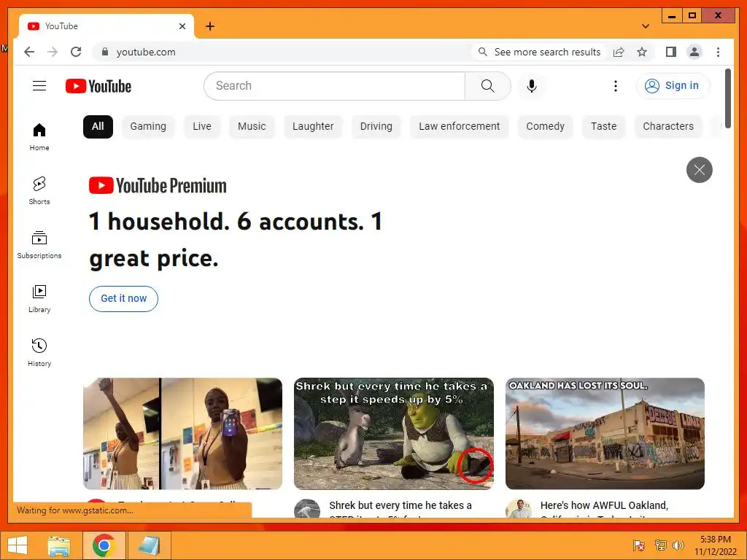Click Shrek video channel avatar

[x=307, y=508]
